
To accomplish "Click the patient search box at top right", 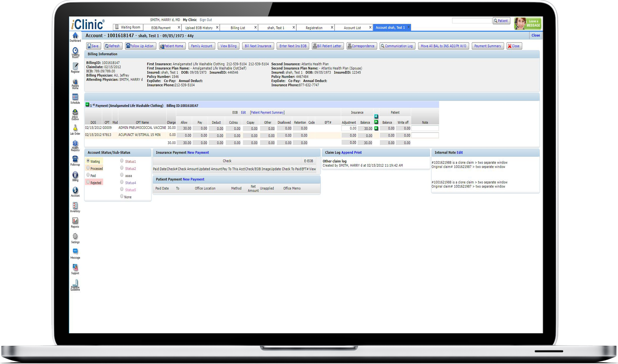I will [x=472, y=21].
